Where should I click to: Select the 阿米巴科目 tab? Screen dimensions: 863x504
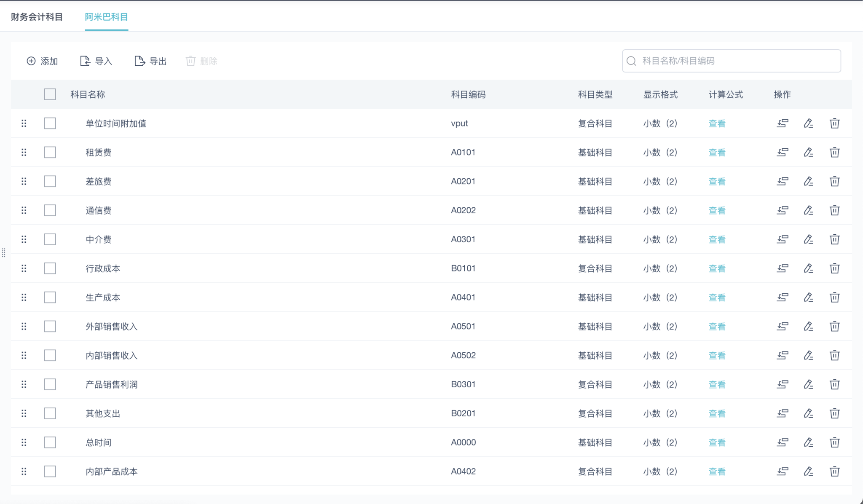coord(106,17)
